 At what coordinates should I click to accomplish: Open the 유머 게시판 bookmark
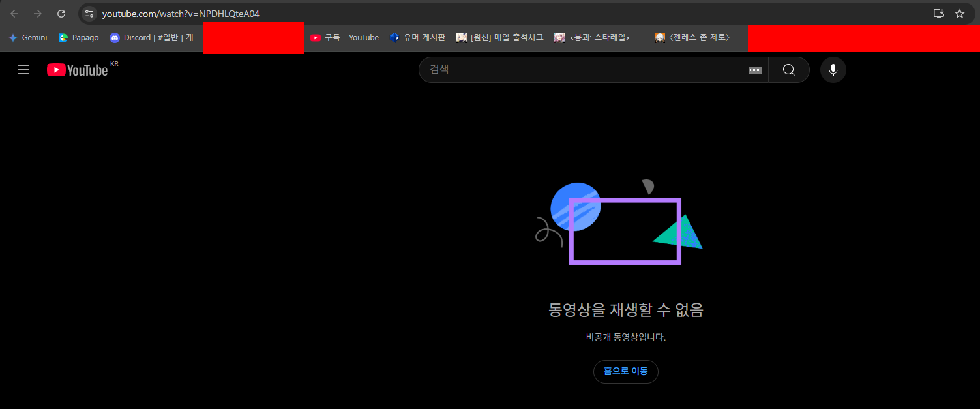pyautogui.click(x=417, y=38)
